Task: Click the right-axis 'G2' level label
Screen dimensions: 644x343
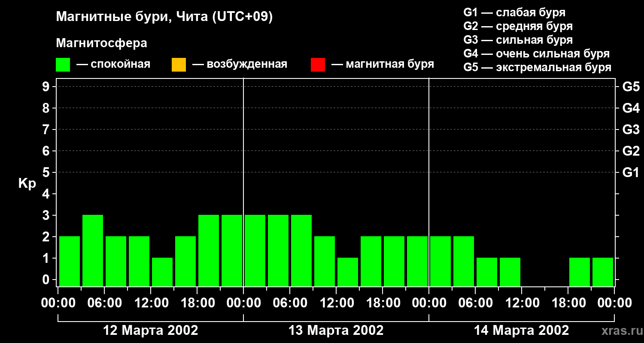Action: point(631,151)
